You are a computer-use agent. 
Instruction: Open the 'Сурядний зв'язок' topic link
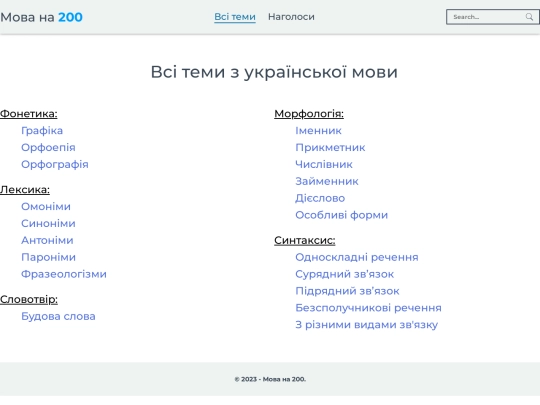point(344,274)
